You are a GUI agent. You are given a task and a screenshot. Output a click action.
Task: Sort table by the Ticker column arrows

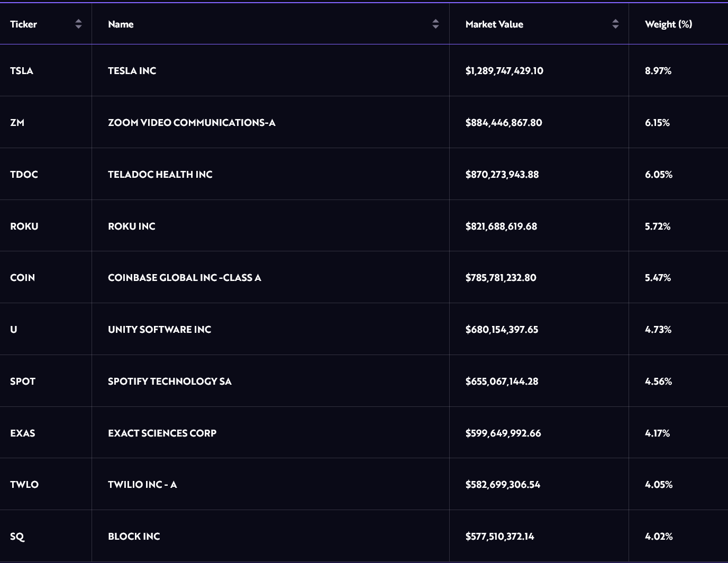[78, 24]
